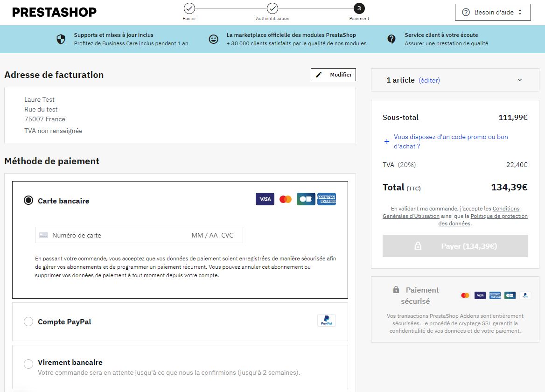The height and width of the screenshot is (392, 545).
Task: Click the help question mark icon
Action: coord(465,12)
